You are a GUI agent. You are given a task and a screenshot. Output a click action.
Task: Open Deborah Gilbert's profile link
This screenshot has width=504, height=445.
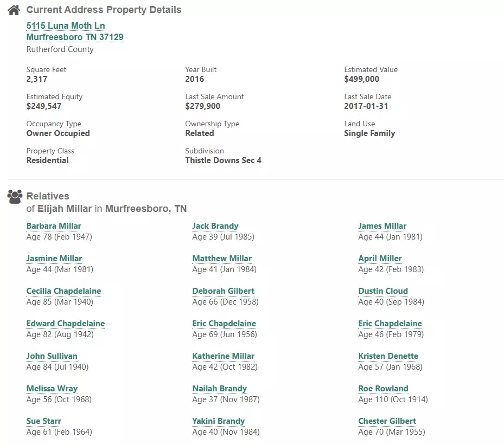pos(224,291)
